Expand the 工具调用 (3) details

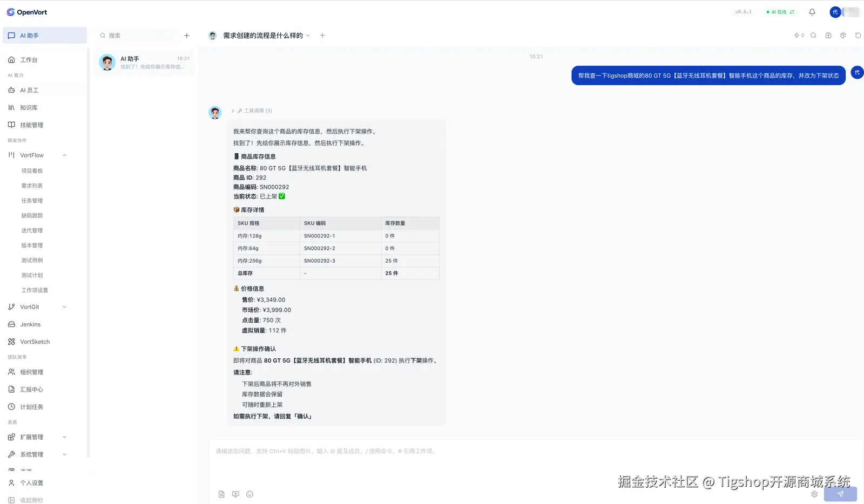pos(252,111)
